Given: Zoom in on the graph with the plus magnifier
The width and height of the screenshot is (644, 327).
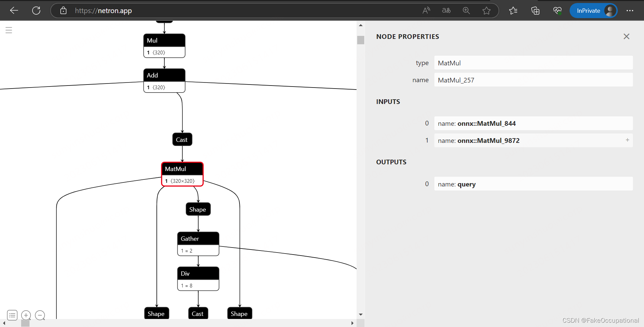Looking at the screenshot, I should [x=26, y=315].
